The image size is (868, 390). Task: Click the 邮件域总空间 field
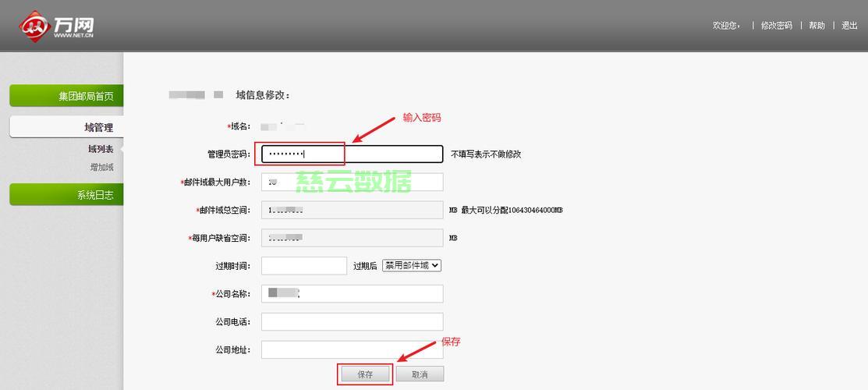[352, 210]
